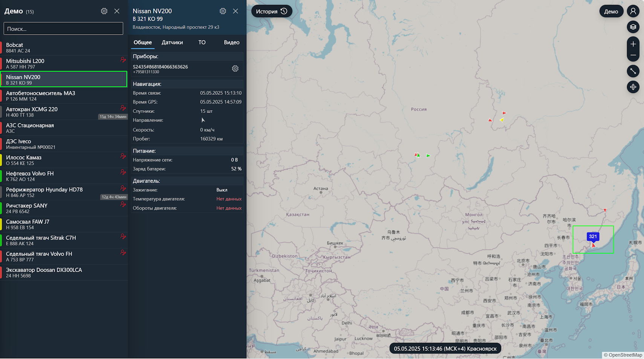
Task: Open settings gear in the Демо list header
Action: point(104,11)
